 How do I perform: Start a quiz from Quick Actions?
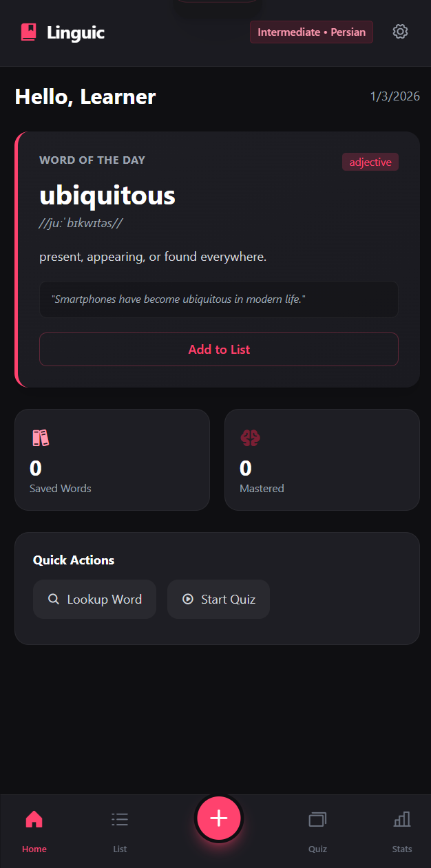click(x=218, y=599)
